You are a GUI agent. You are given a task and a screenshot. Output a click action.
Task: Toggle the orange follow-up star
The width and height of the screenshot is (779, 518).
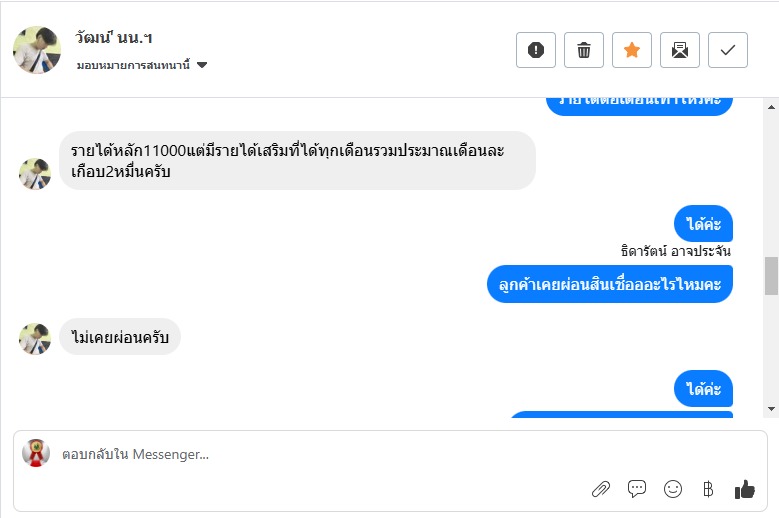632,50
